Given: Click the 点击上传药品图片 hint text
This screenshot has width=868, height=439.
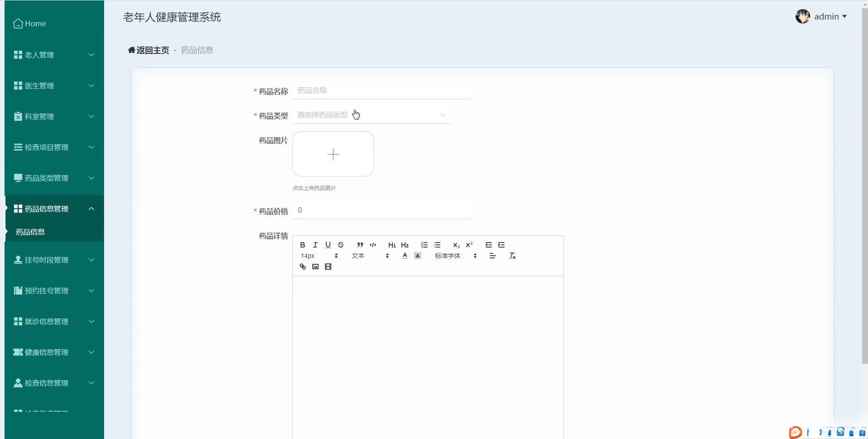Looking at the screenshot, I should tap(314, 188).
